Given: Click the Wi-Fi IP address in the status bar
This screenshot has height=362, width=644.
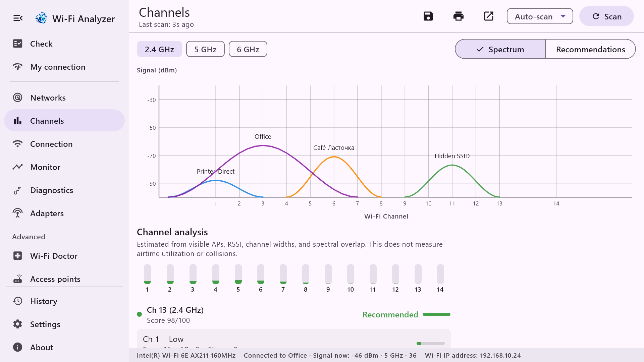Looking at the screenshot, I should 473,355.
